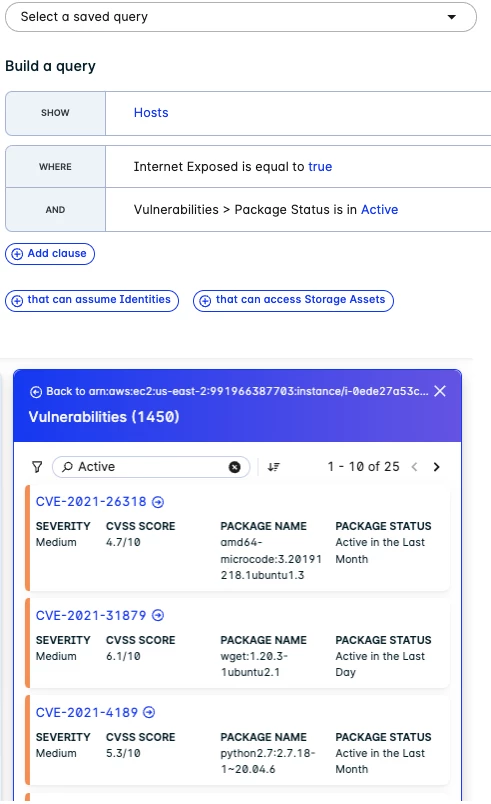Screen dimensions: 491x804
Task: Go to next page of vulnerabilities
Action: pos(436,467)
